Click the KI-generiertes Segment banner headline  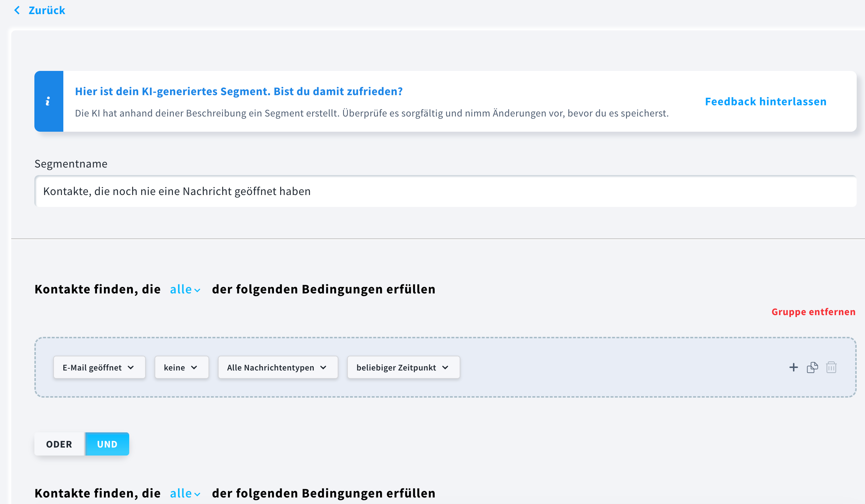[239, 91]
